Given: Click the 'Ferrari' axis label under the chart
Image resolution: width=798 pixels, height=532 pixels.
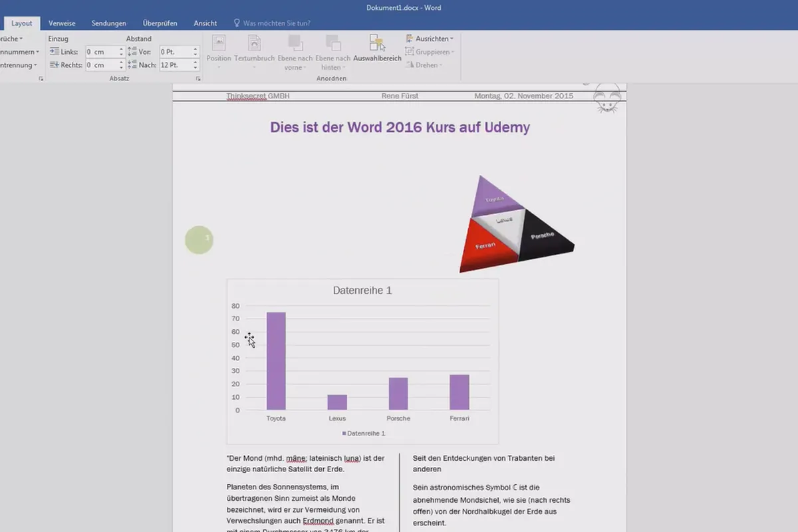Looking at the screenshot, I should pyautogui.click(x=459, y=418).
